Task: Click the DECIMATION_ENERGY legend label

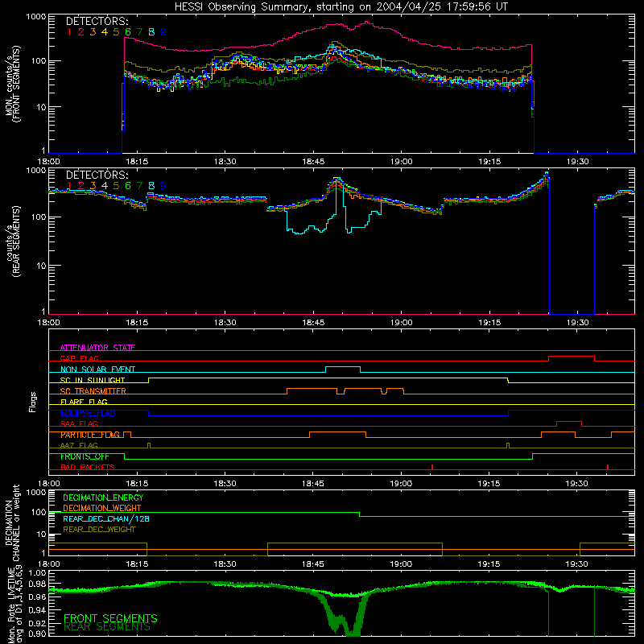Action: [x=103, y=497]
